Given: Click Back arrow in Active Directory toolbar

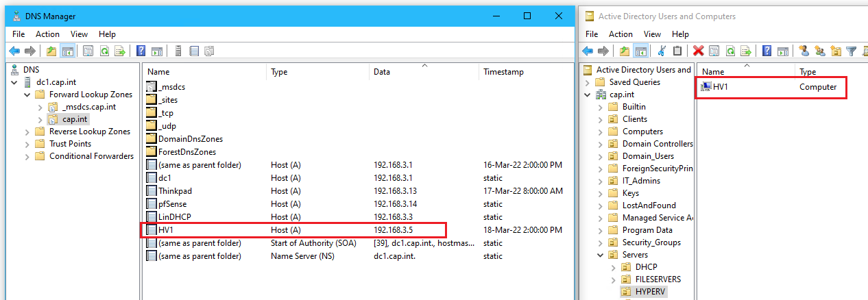Looking at the screenshot, I should [x=588, y=51].
